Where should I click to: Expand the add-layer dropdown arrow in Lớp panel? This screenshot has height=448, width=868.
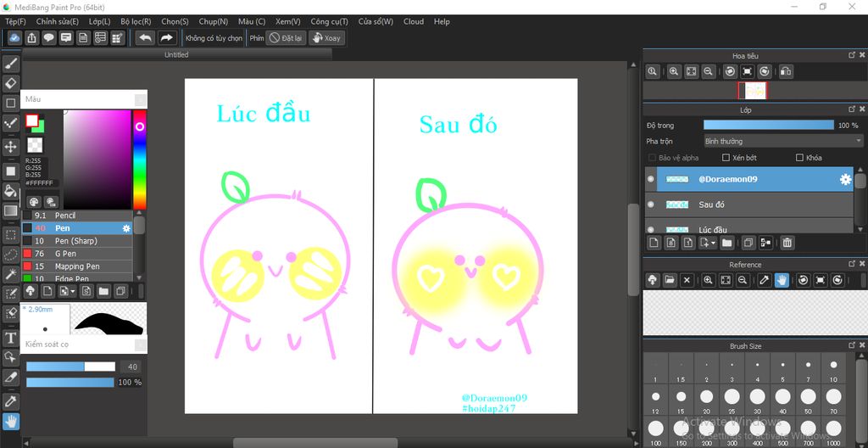pos(713,243)
